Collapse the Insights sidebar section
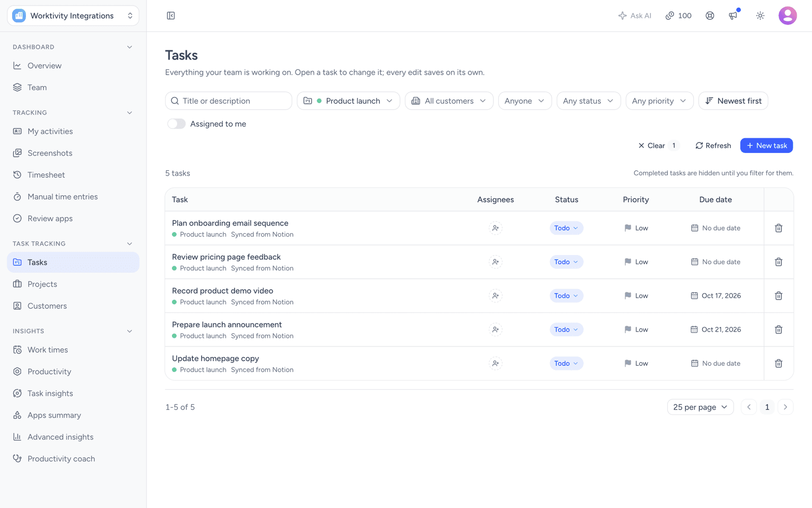This screenshot has height=508, width=812. 129,331
